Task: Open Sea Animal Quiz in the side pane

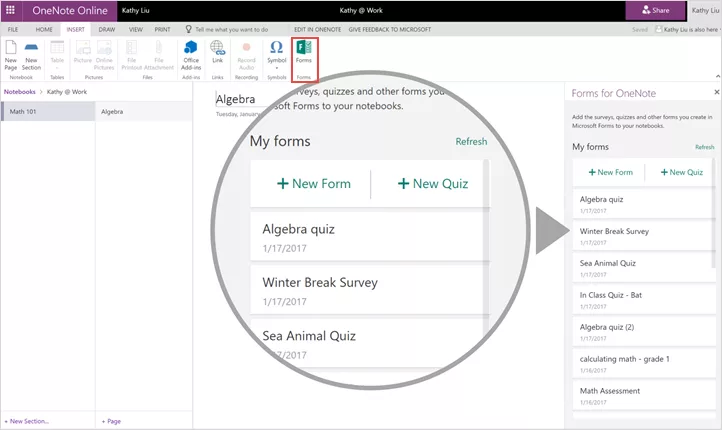Action: [x=642, y=268]
